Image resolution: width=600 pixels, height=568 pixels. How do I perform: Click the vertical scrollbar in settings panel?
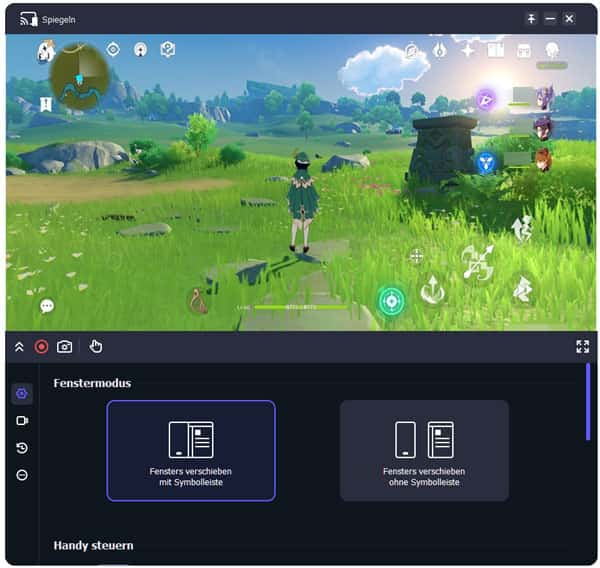588,402
